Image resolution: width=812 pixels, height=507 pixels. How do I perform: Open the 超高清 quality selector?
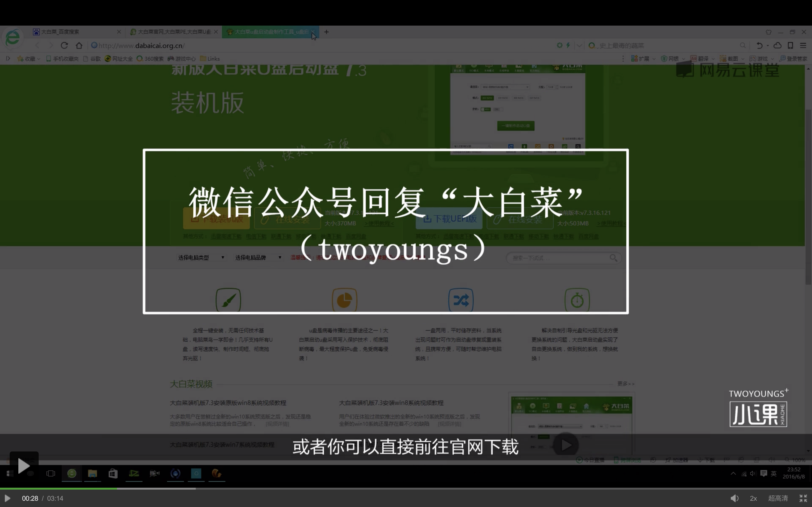click(x=778, y=498)
